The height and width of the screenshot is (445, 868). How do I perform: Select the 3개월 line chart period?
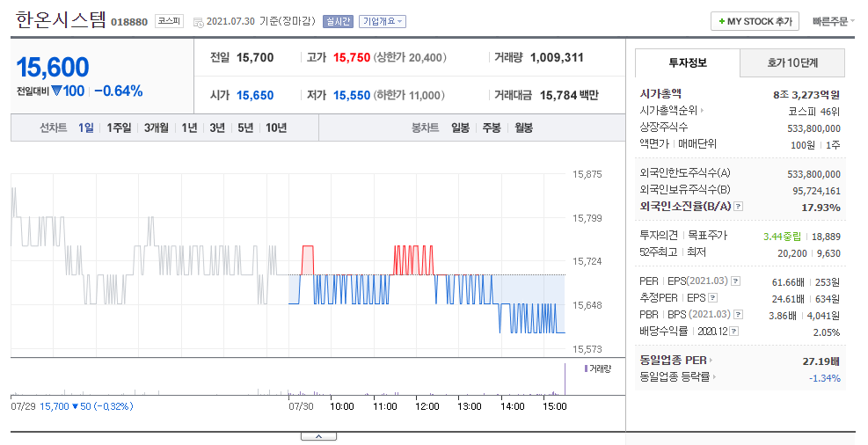[x=157, y=128]
